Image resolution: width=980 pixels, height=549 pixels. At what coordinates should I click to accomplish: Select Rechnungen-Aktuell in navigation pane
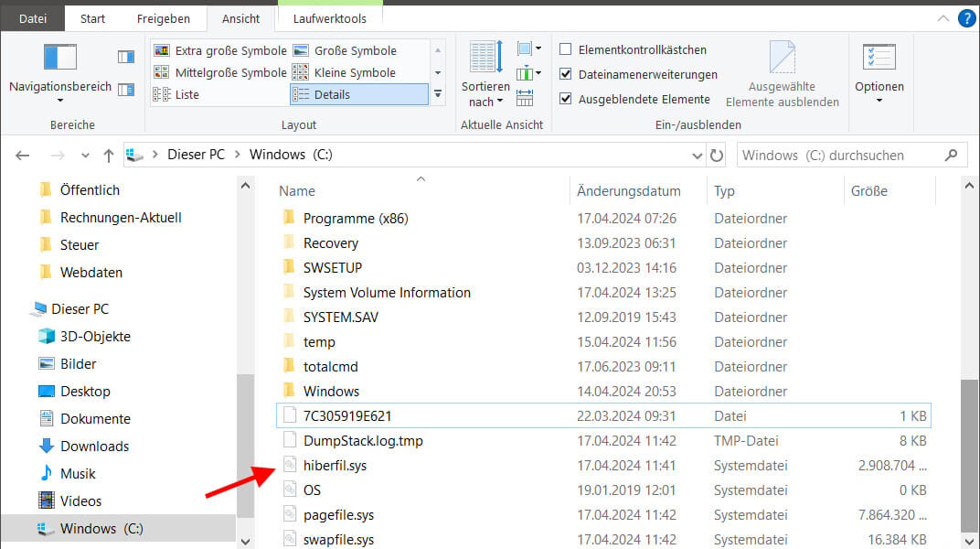(x=121, y=218)
